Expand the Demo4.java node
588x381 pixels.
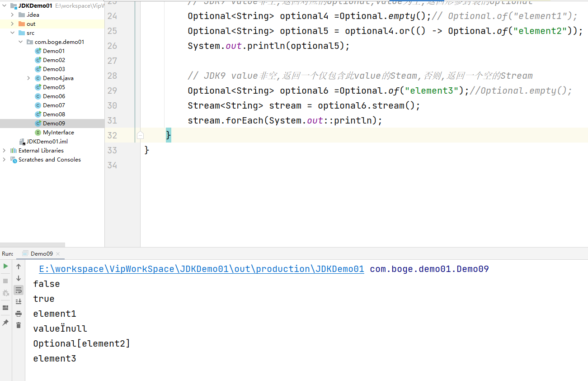coord(29,78)
